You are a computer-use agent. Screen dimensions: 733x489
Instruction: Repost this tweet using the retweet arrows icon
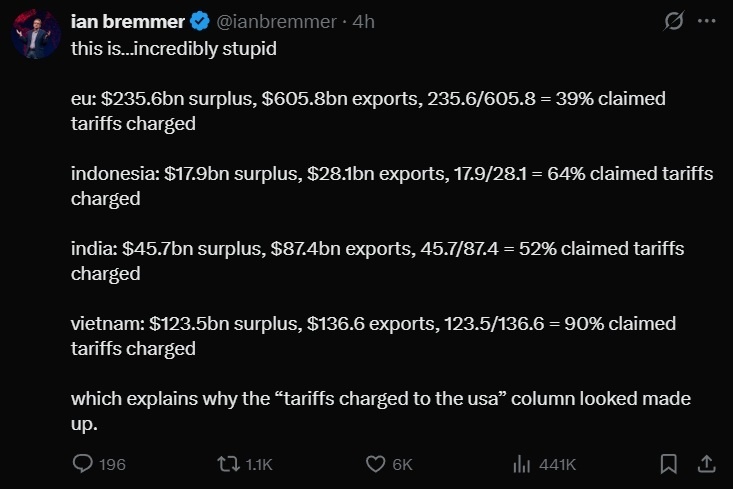point(228,464)
